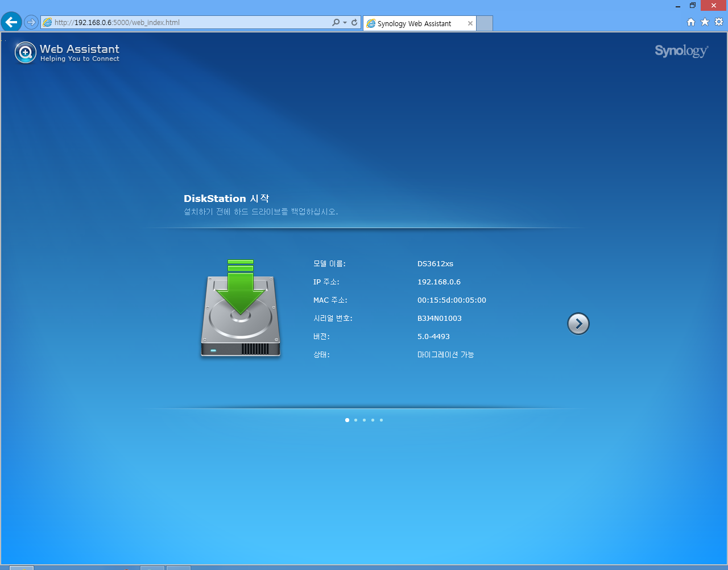Click the 설치하기 전에 하드 드라이브를 백업하십시오 subtitle
Viewport: 728px width, 570px height.
coord(261,212)
